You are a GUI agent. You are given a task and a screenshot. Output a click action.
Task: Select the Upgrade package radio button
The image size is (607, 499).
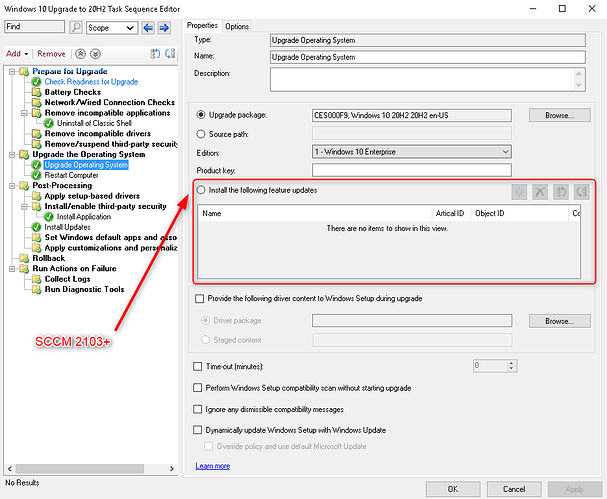pos(201,115)
